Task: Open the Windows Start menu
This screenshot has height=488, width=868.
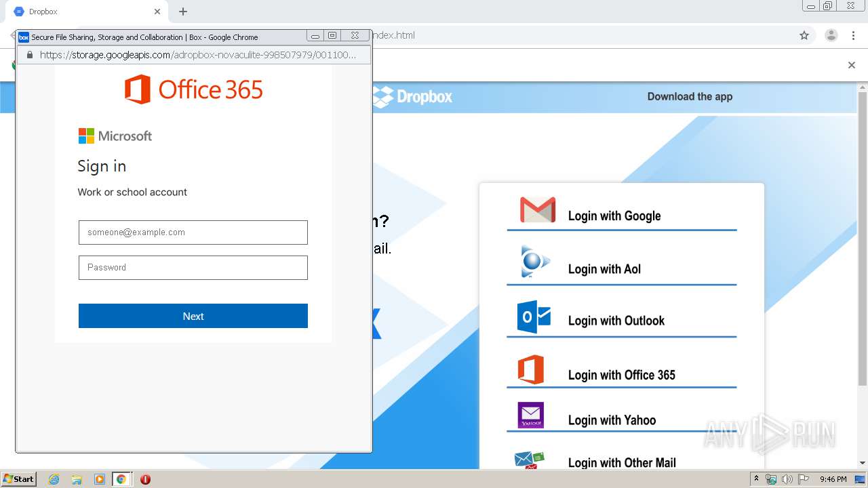Action: coord(19,479)
